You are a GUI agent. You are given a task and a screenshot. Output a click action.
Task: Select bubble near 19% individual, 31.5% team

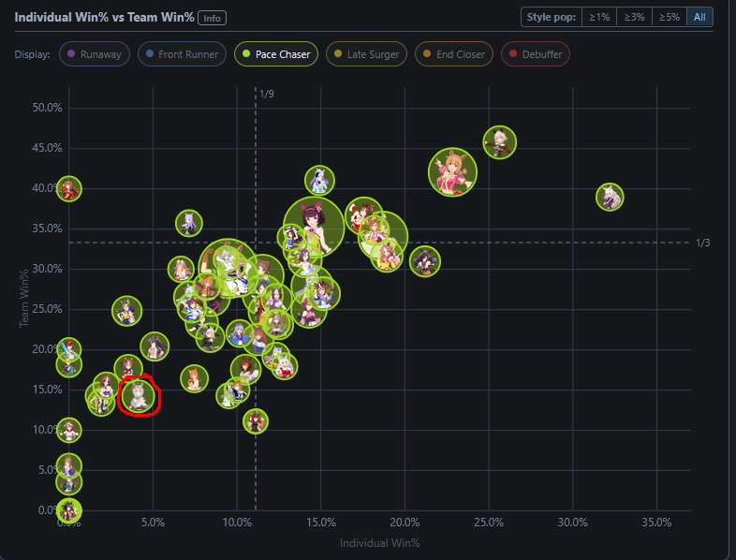point(387,256)
